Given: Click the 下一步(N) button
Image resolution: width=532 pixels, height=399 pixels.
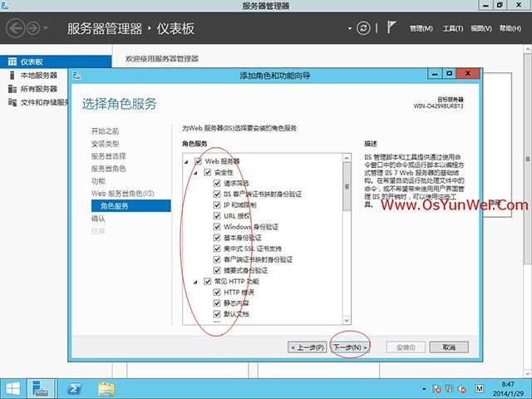Looking at the screenshot, I should click(350, 347).
